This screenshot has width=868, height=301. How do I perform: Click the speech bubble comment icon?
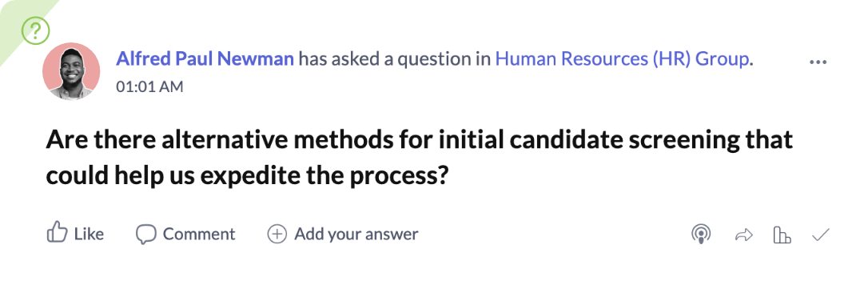pos(146,235)
